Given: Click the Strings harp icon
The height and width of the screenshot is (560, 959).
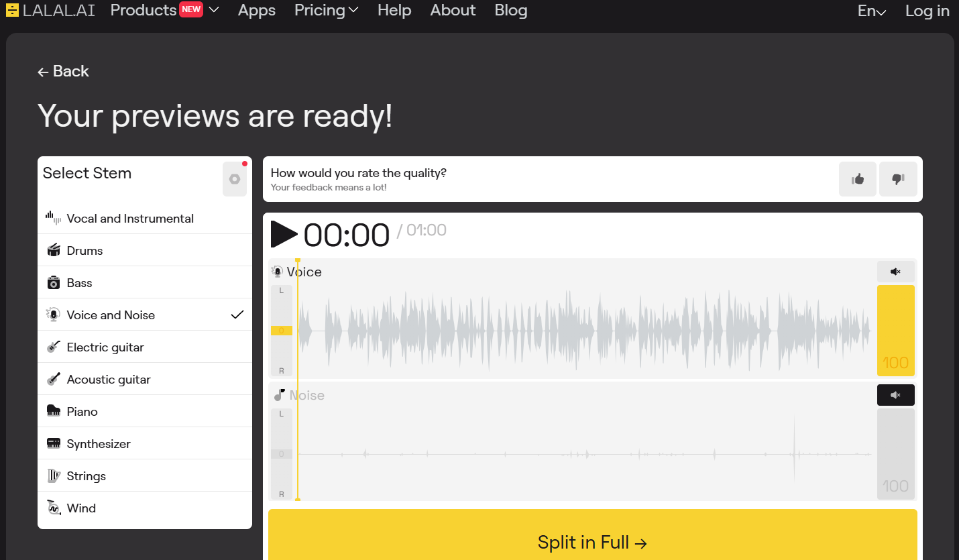Looking at the screenshot, I should 54,475.
